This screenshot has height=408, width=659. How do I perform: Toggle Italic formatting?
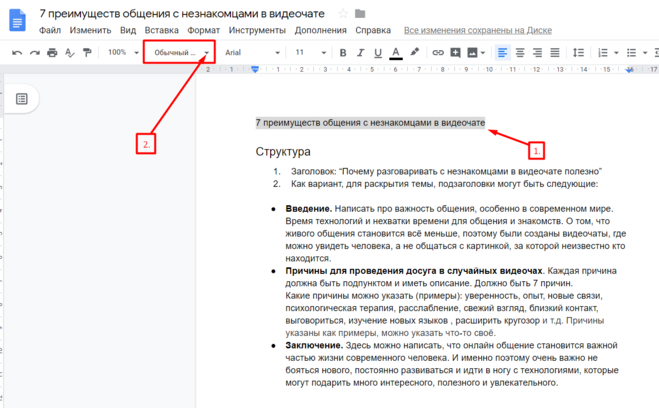[360, 52]
